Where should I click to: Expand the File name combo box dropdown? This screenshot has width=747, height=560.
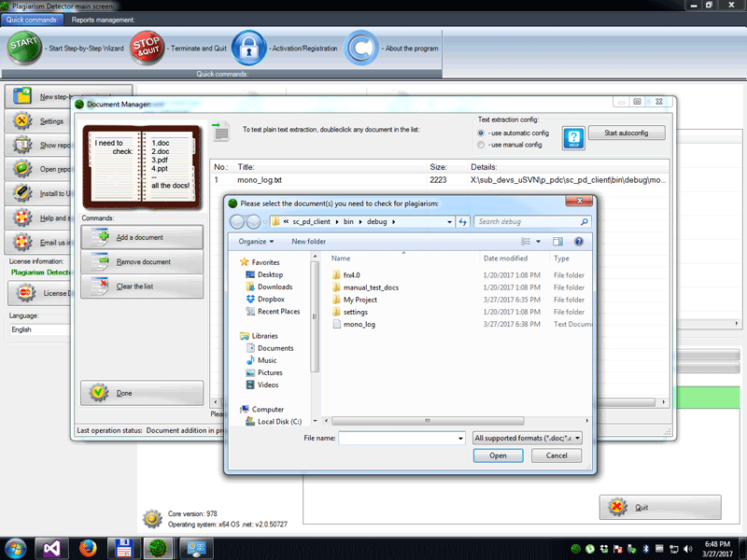coord(460,438)
